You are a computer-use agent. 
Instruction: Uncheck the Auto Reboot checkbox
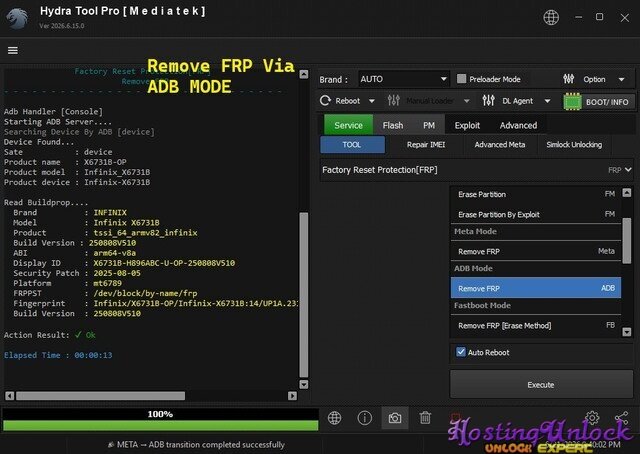[x=461, y=352]
